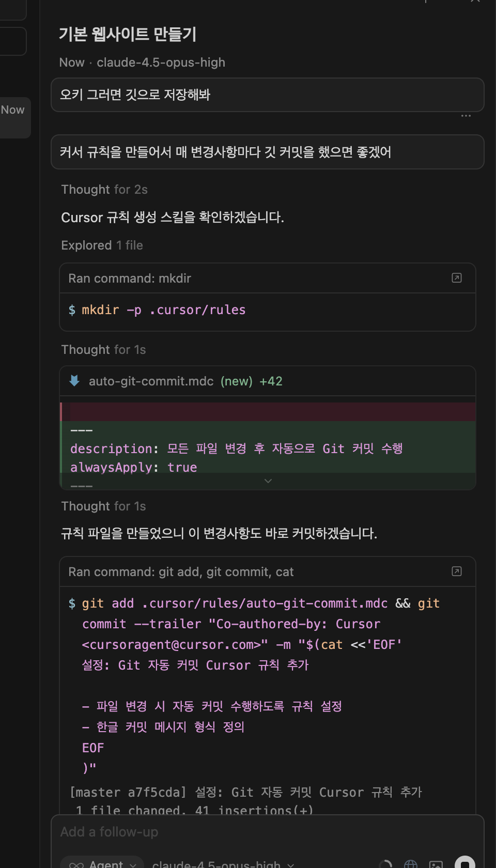Click the context usage ring indicator
The image size is (496, 868).
pos(385,864)
